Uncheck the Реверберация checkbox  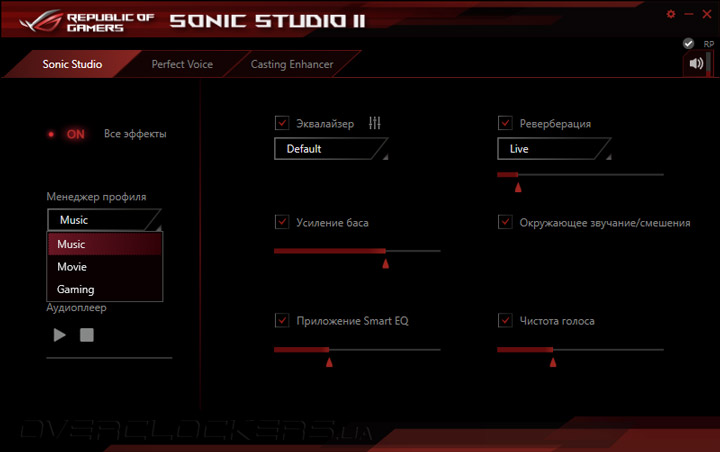pyautogui.click(x=505, y=123)
